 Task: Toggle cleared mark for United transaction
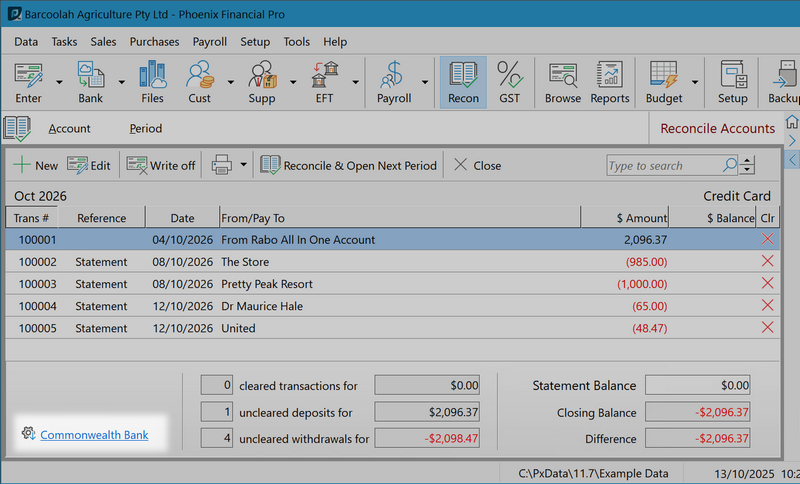768,328
